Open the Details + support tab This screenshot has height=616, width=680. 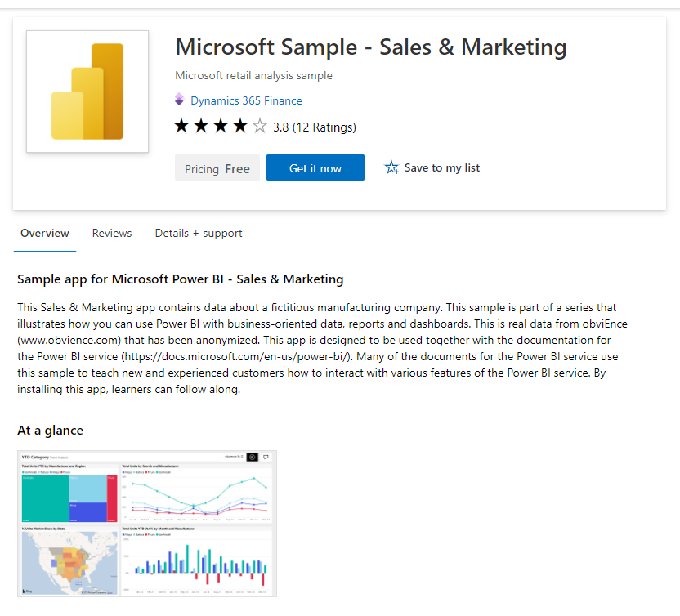(x=198, y=233)
